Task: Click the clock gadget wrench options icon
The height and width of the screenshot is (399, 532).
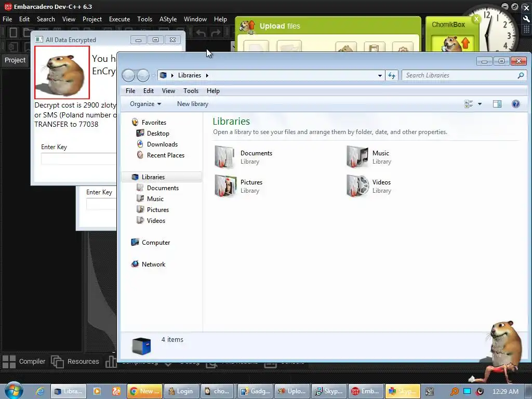Action: [x=527, y=19]
